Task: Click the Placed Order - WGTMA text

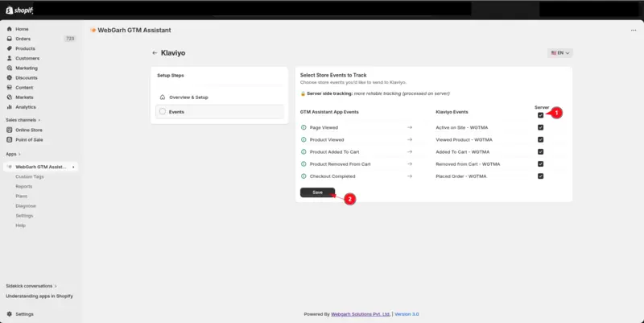Action: (x=460, y=176)
